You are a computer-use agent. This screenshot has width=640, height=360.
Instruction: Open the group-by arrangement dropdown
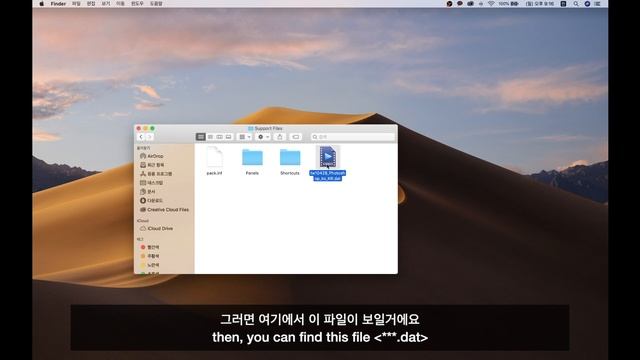point(244,137)
